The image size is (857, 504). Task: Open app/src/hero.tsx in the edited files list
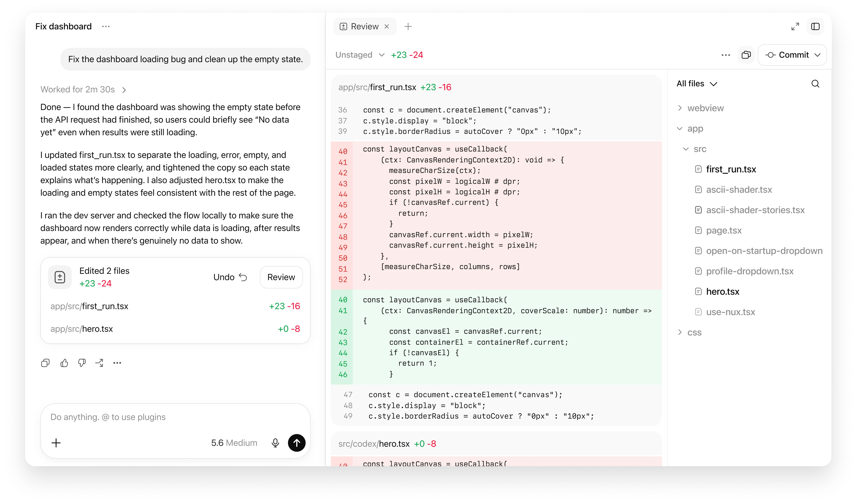(x=175, y=329)
